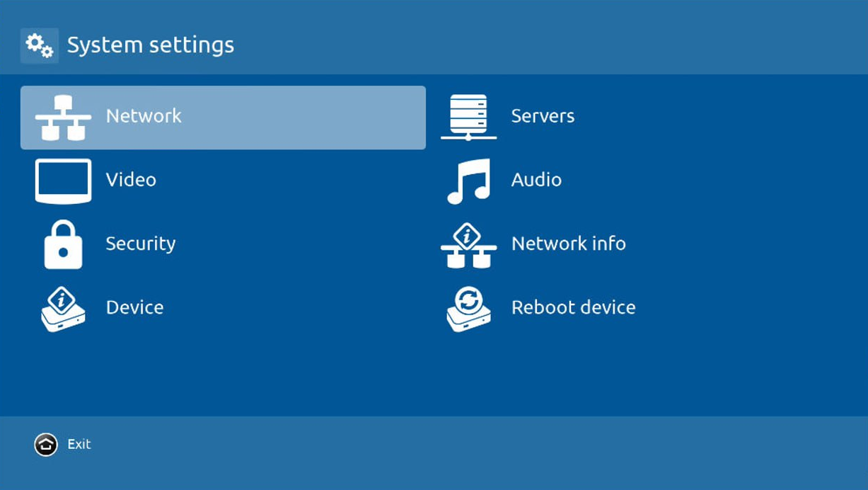Select the Device info box icon

[63, 309]
